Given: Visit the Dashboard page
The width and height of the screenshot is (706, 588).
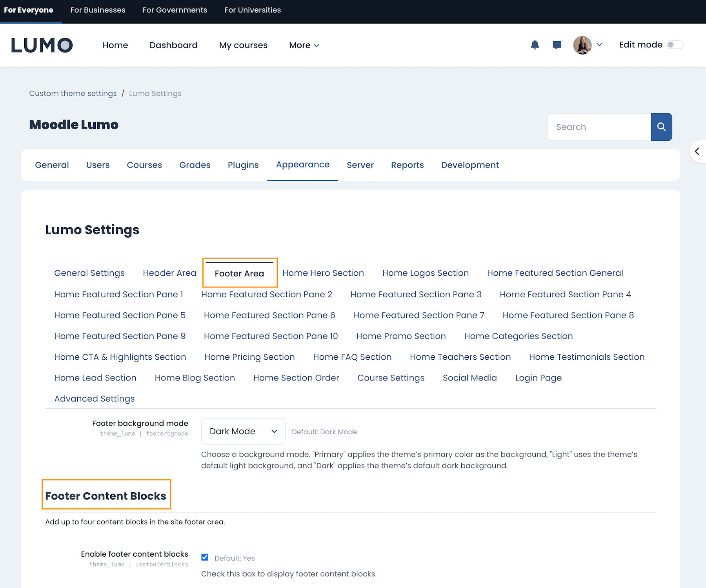Looking at the screenshot, I should [173, 45].
